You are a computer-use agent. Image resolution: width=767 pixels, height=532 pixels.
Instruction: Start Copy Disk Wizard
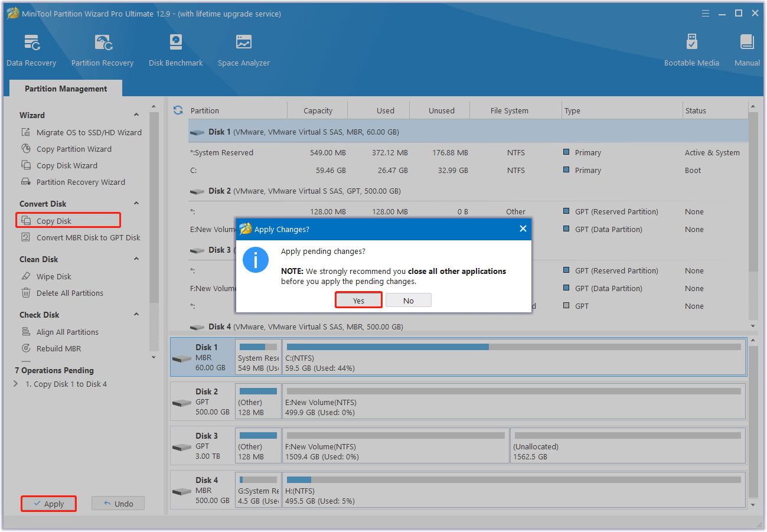[59, 165]
